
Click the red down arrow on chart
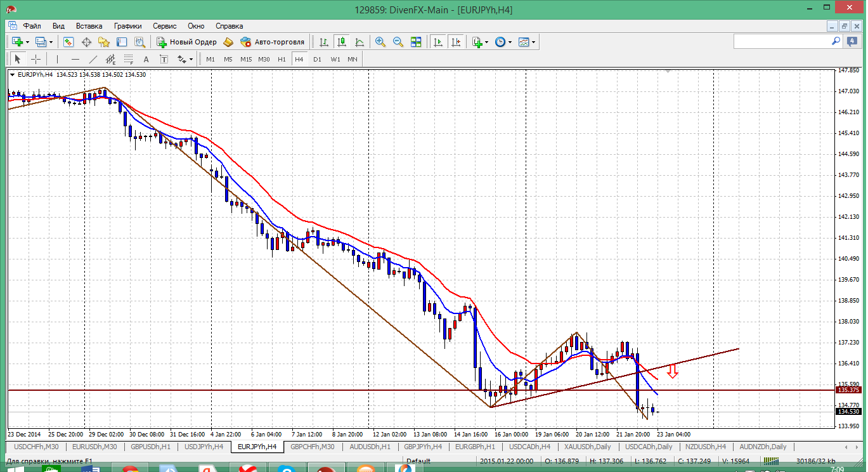coord(673,372)
